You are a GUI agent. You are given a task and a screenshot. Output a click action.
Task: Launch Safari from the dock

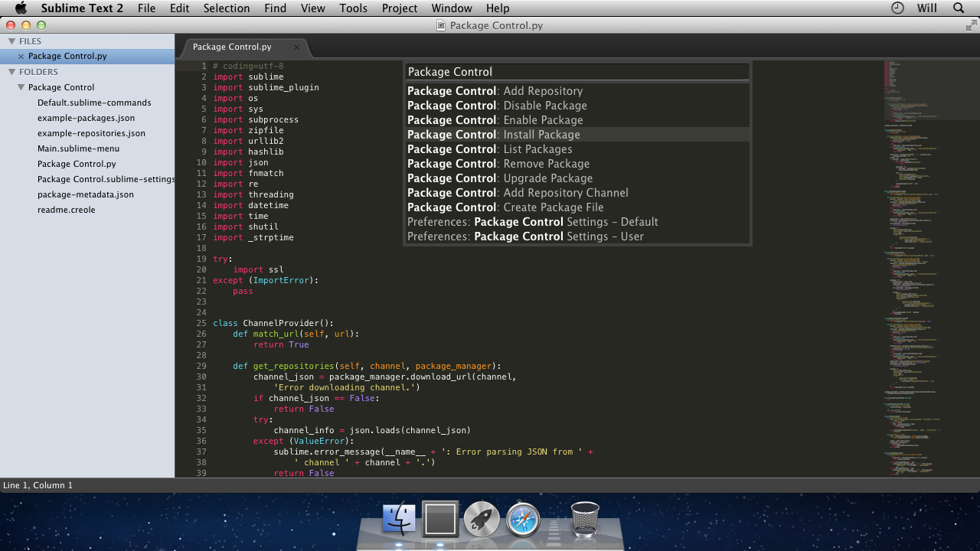(523, 520)
